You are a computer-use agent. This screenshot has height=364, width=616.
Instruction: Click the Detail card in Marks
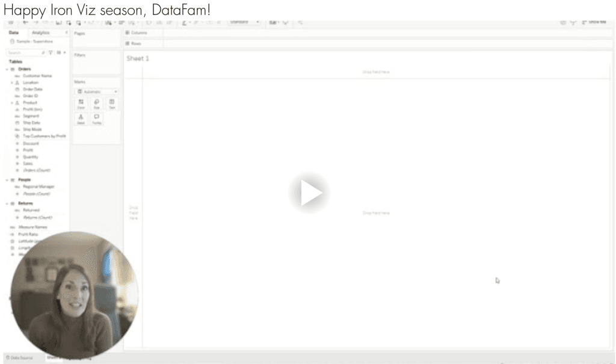(81, 119)
